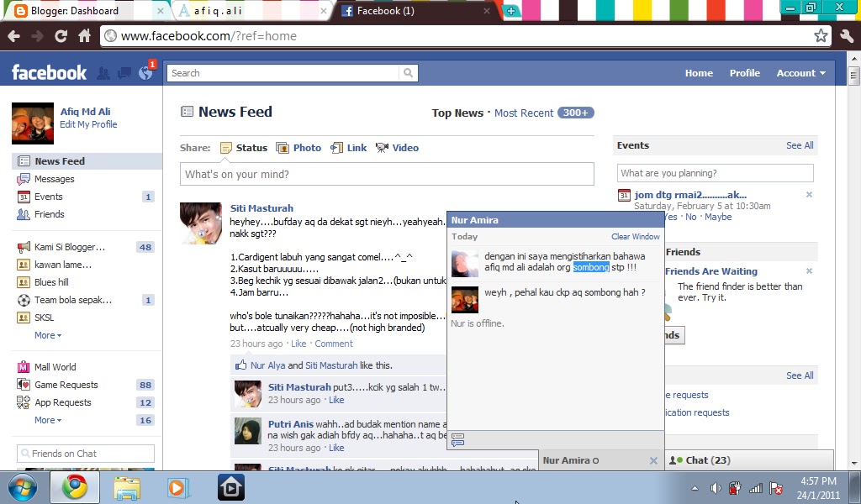Like Siti Masturah's post
Image resolution: width=861 pixels, height=504 pixels.
(298, 344)
